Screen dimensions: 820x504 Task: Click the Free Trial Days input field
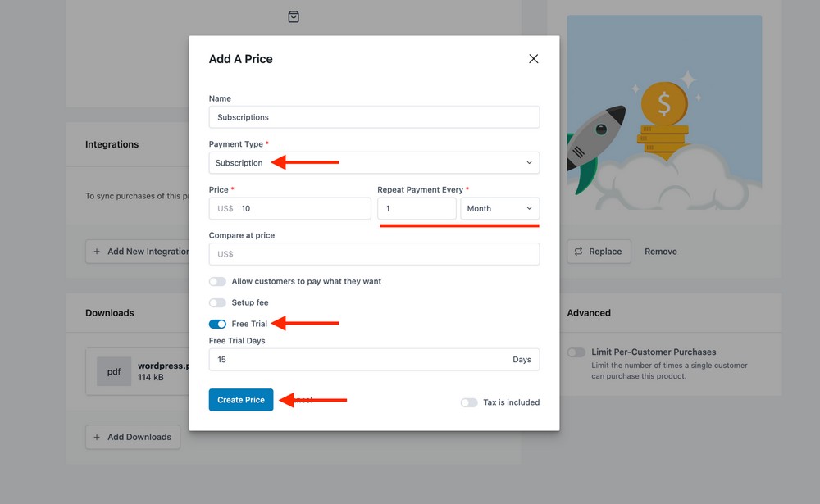point(373,359)
